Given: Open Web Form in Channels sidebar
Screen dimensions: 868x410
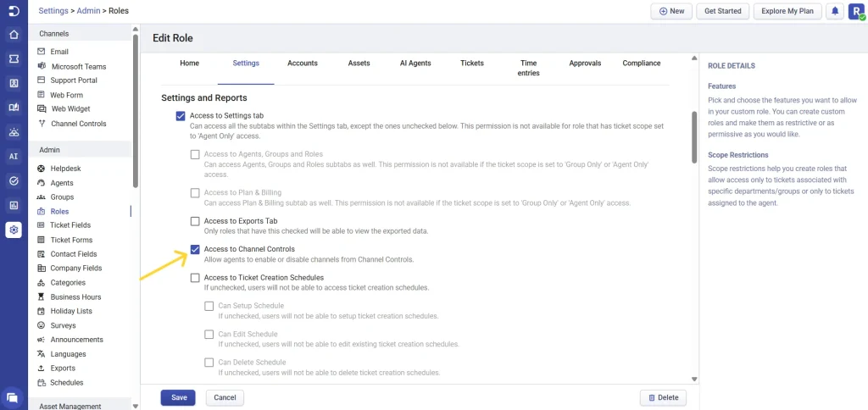Looking at the screenshot, I should [x=66, y=95].
